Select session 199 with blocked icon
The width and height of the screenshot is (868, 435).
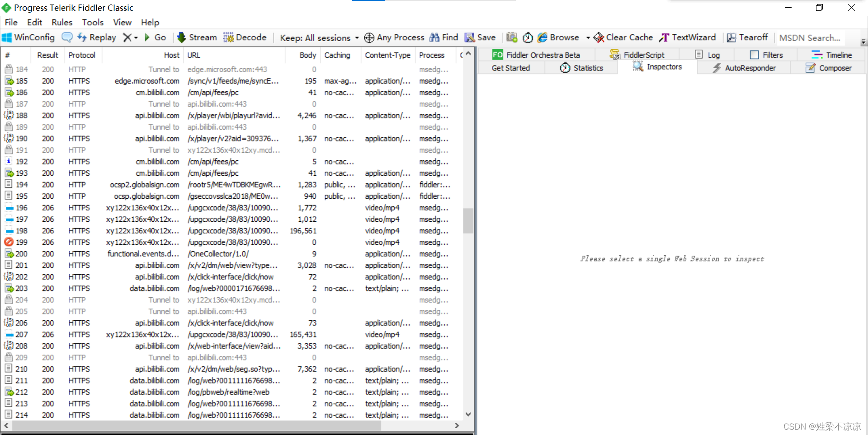click(9, 242)
